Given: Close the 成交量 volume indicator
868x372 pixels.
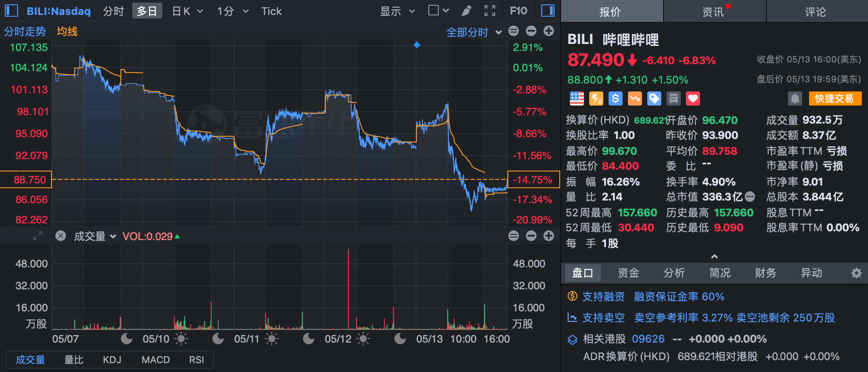Looking at the screenshot, I should point(61,236).
